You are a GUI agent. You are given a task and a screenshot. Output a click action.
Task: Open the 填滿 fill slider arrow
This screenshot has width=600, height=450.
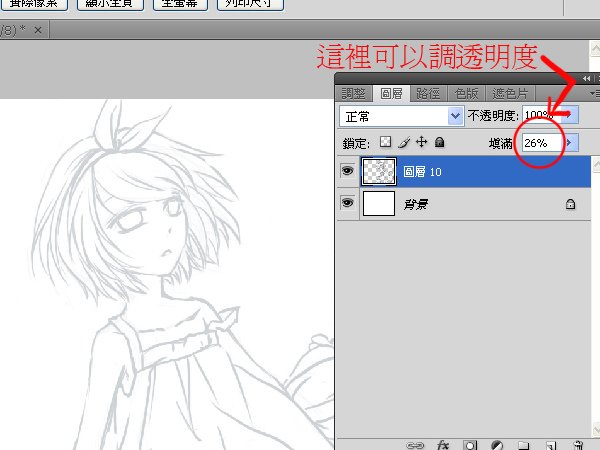[570, 143]
